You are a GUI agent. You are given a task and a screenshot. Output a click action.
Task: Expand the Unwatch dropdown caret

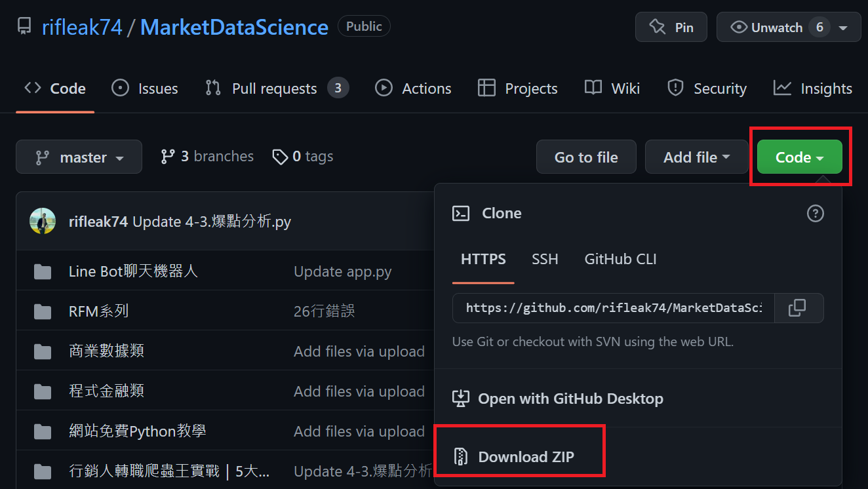[x=843, y=28]
